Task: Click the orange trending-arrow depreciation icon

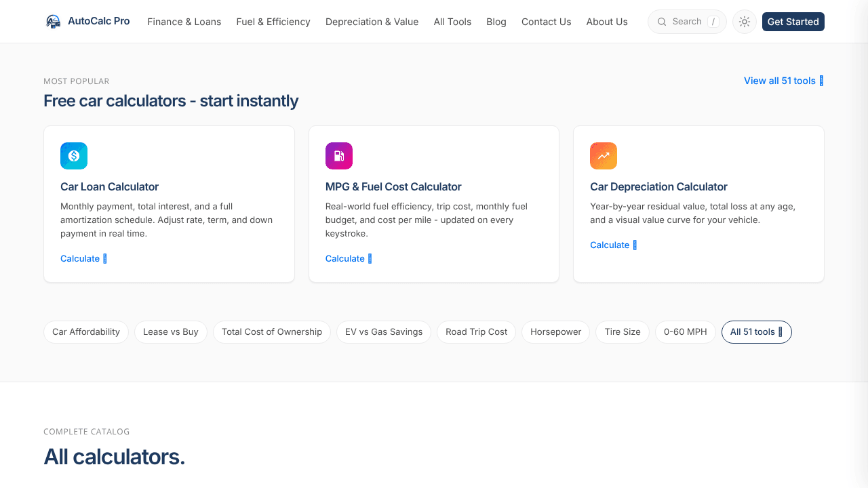Action: click(604, 156)
